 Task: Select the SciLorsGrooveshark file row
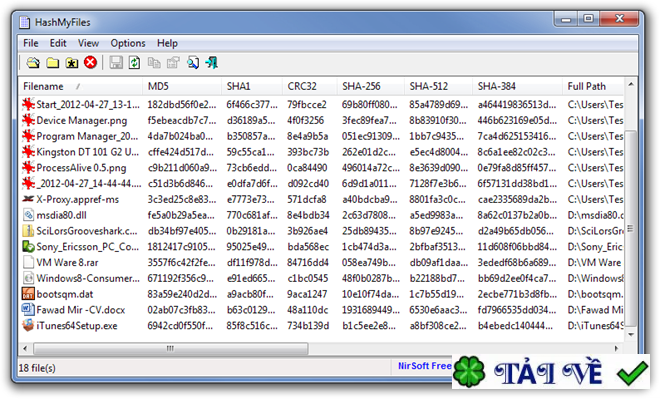pos(322,231)
